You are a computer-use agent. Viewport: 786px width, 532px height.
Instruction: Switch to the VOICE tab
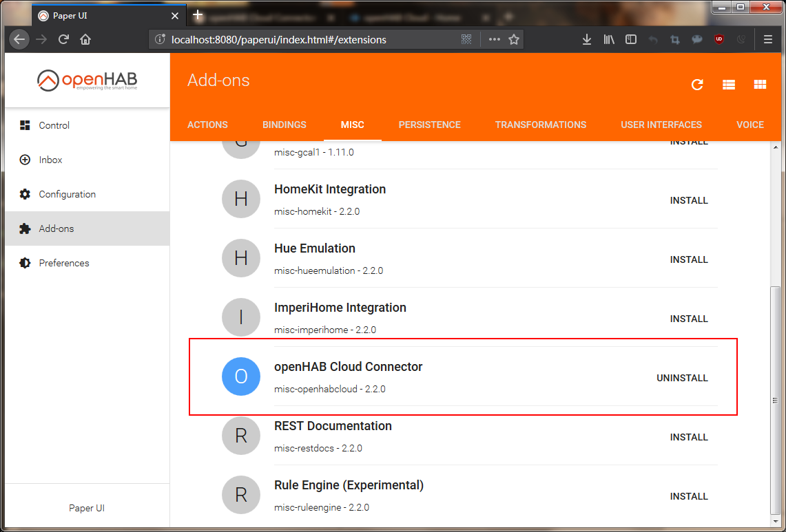(750, 125)
